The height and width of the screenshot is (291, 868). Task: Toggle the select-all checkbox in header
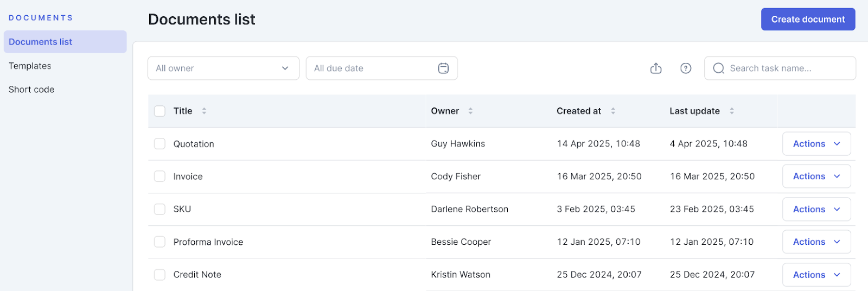pyautogui.click(x=159, y=111)
